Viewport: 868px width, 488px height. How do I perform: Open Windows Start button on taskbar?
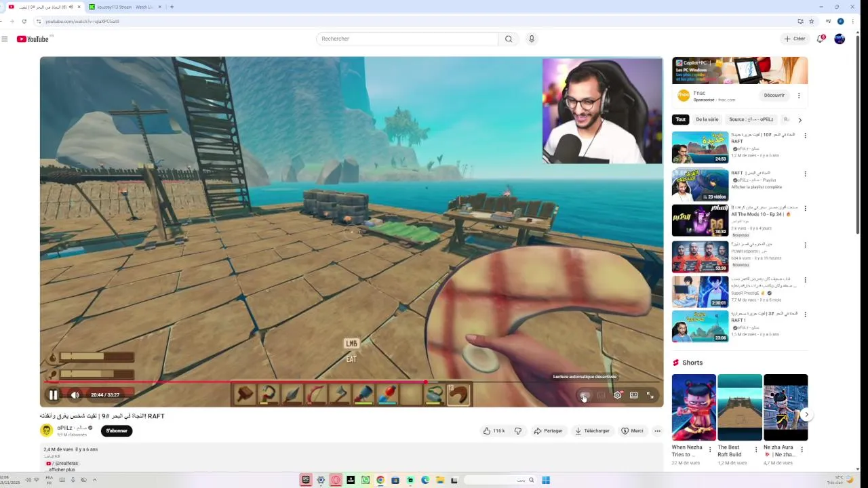(x=546, y=480)
